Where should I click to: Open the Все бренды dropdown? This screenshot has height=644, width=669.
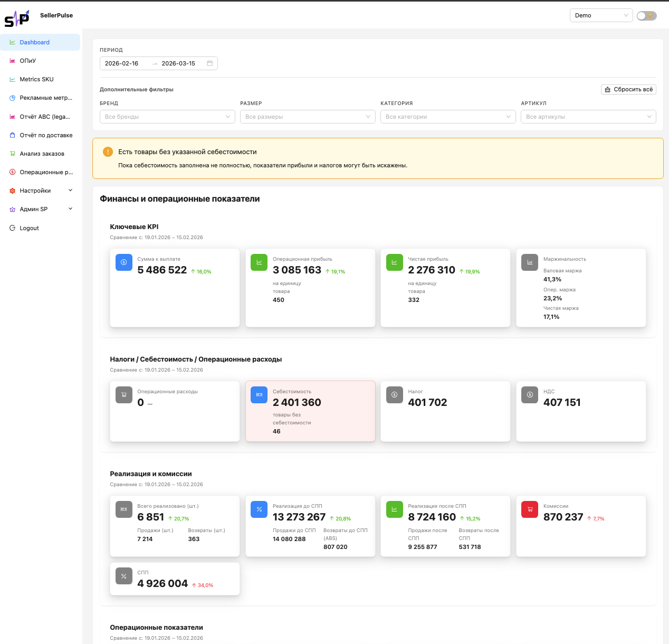(167, 117)
